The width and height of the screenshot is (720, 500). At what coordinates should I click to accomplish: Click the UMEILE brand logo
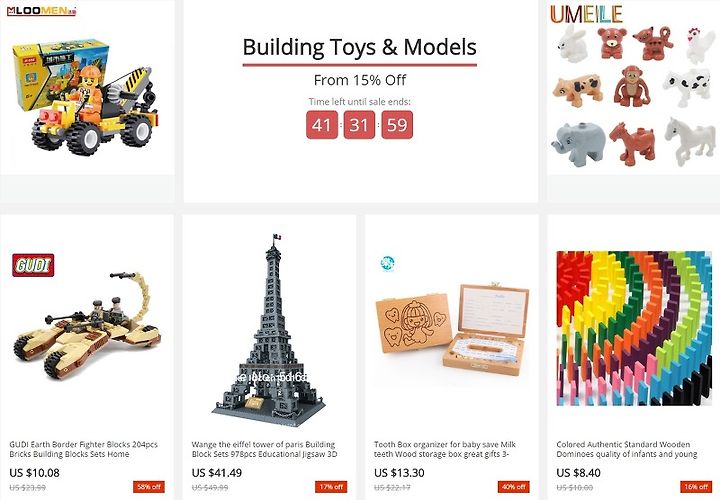pos(586,14)
